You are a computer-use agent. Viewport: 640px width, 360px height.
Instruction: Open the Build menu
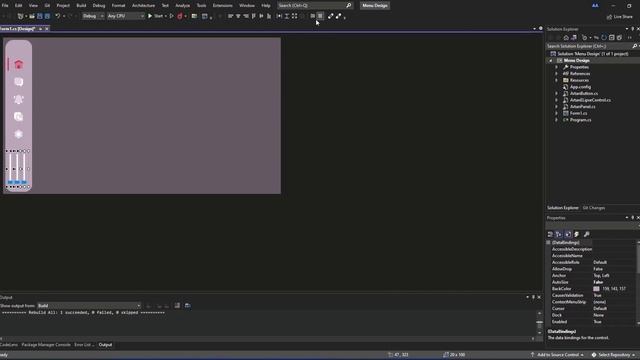[x=81, y=6]
